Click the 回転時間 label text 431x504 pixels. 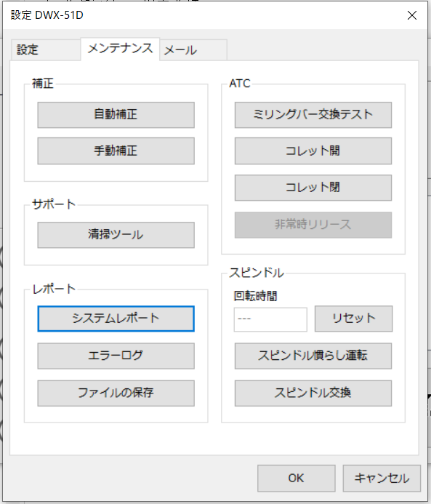coord(255,296)
